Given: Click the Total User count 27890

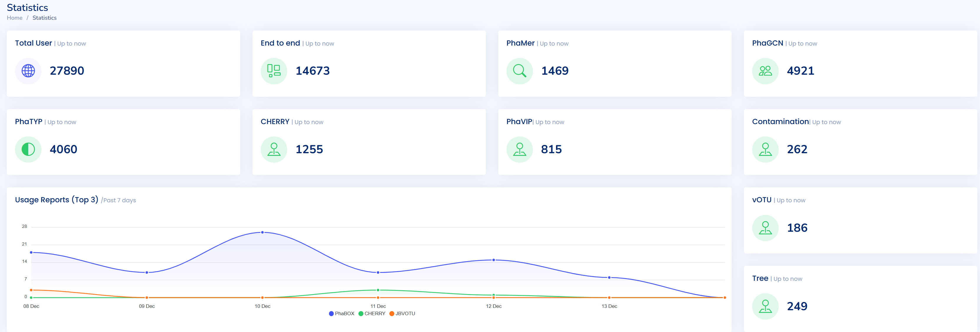Looking at the screenshot, I should (67, 71).
